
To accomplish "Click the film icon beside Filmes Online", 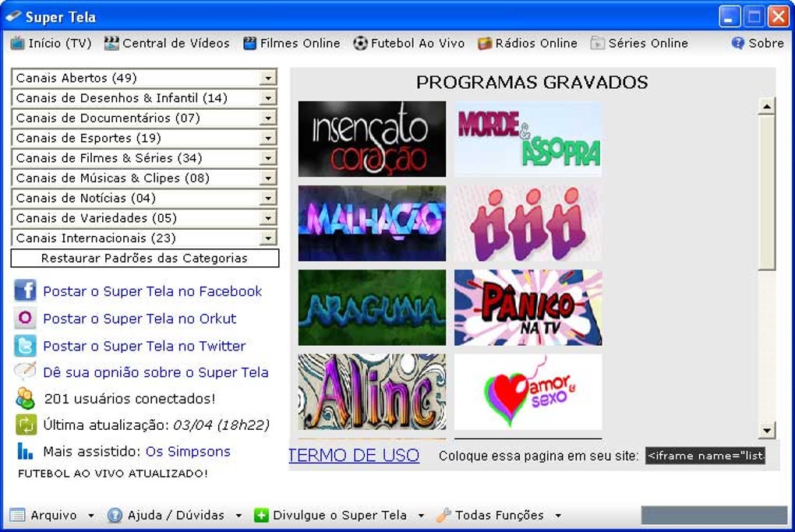I will click(249, 44).
